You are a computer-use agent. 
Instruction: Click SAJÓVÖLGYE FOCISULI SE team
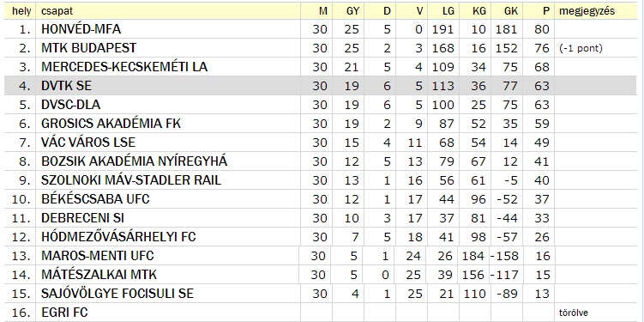(x=117, y=294)
